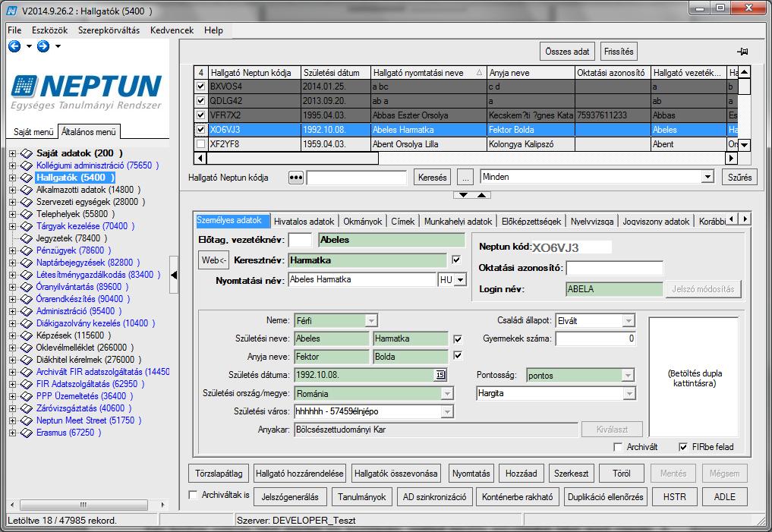Expand the Képzések tree node
This screenshot has height=532, width=772.
(12, 335)
